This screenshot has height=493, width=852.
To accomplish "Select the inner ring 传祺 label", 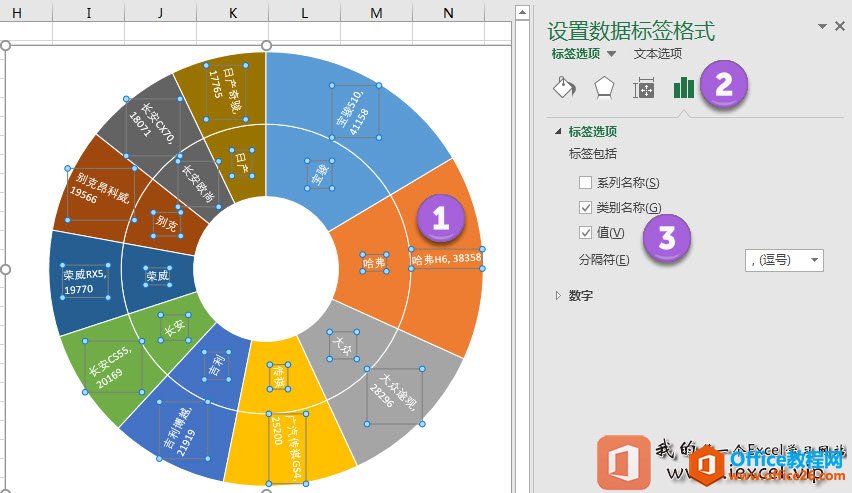I will (278, 377).
